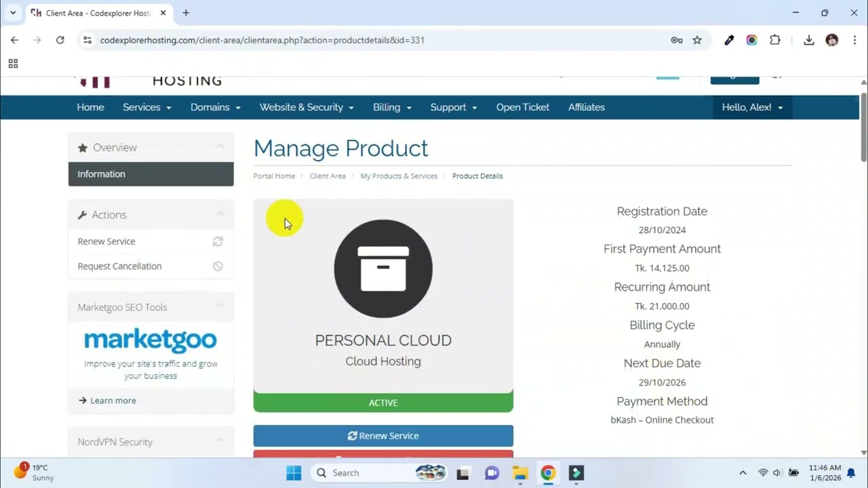Open My Products & Services breadcrumb
Viewport: 868px width, 488px height.
[x=399, y=176]
